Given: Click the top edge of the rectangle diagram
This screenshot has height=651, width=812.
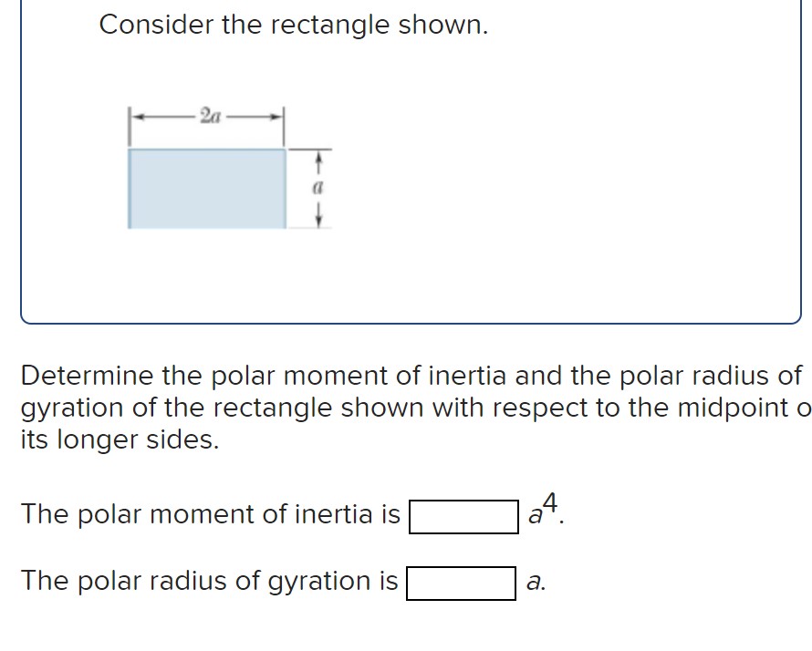Looking at the screenshot, I should coord(208,150).
